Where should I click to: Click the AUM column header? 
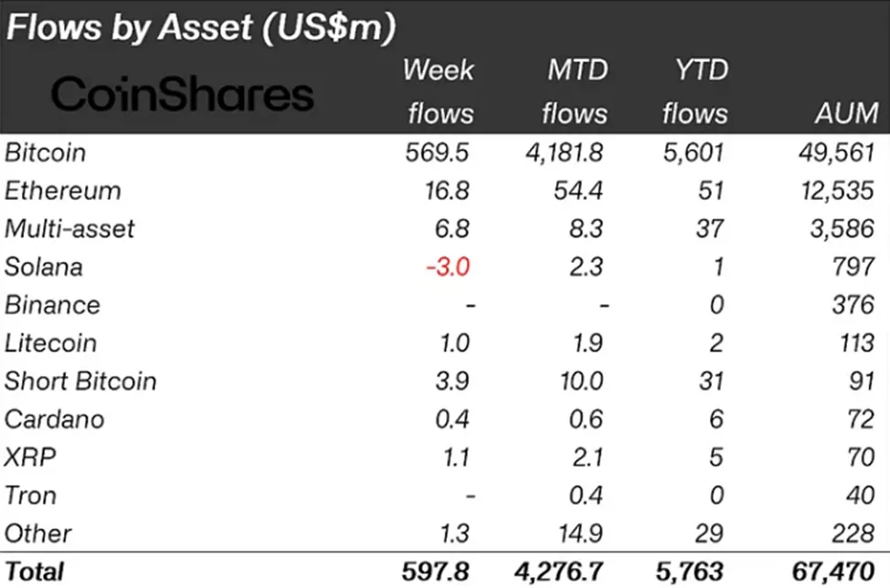point(847,114)
